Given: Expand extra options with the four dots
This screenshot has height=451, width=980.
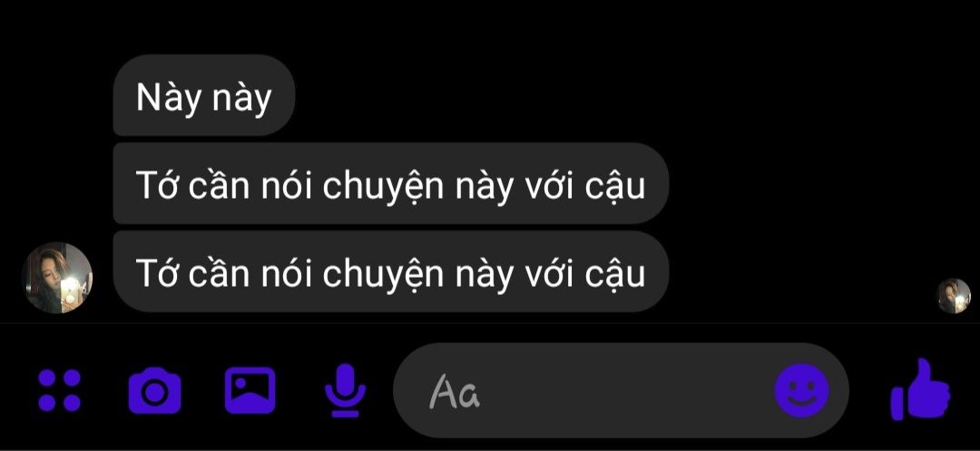Looking at the screenshot, I should point(59,390).
